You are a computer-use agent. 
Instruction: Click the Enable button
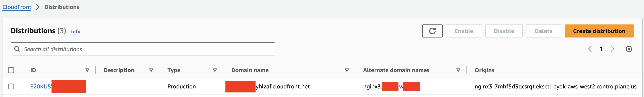[x=464, y=31]
